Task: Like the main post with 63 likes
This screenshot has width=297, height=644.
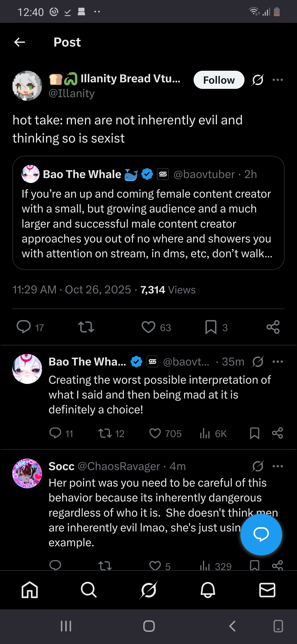Action: [148, 327]
